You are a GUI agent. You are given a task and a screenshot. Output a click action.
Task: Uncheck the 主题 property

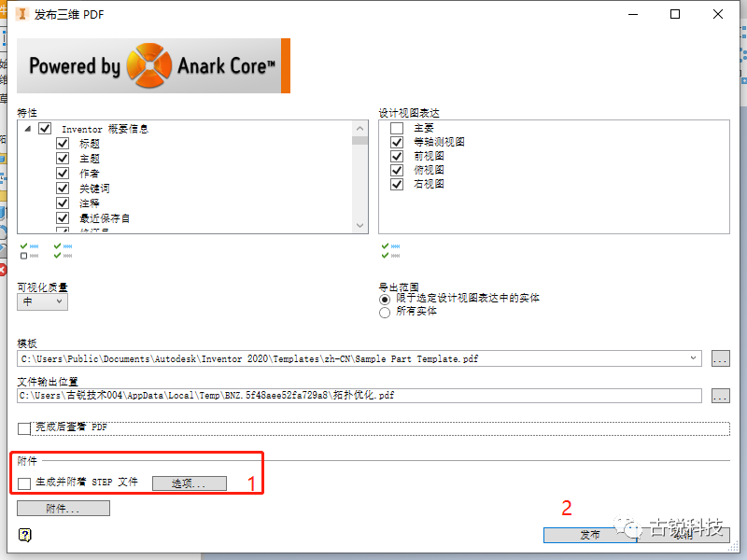(63, 158)
